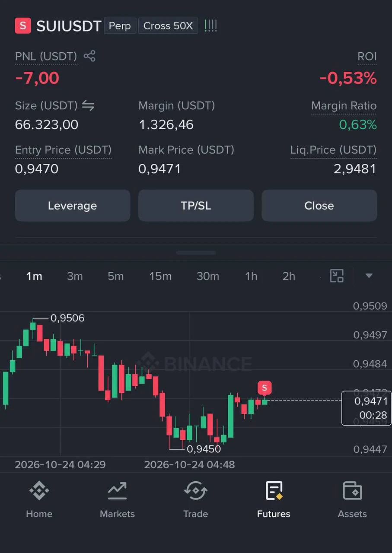Screen dimensions: 392x553
Task: Select the 3m chart interval
Action: 75,276
